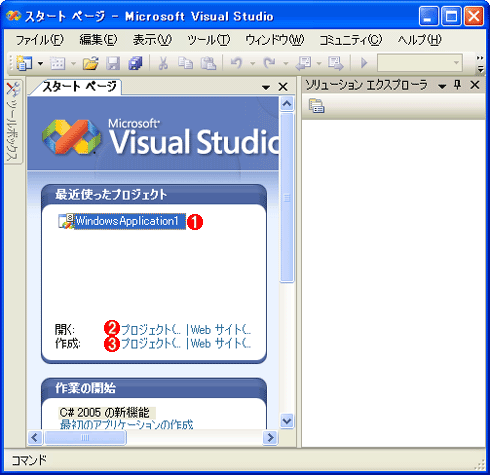The width and height of the screenshot is (490, 475).
Task: Open the Redo history dropdown arrow
Action: (286, 63)
